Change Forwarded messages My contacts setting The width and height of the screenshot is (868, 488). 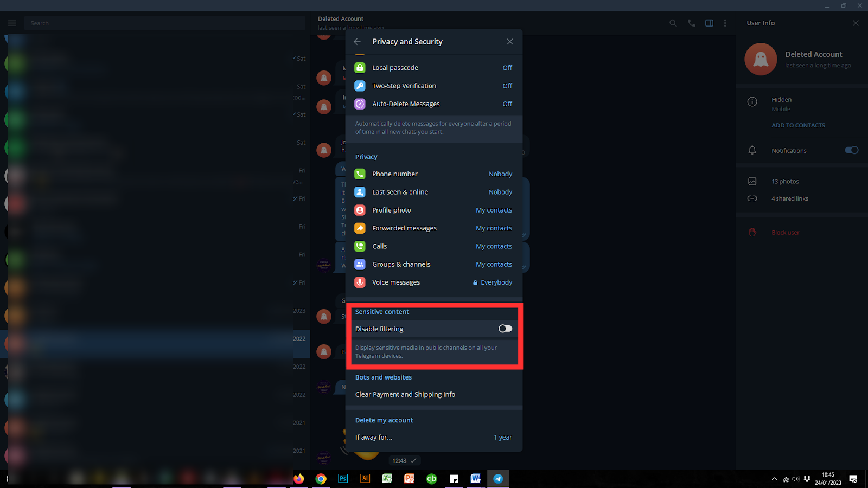tap(494, 228)
